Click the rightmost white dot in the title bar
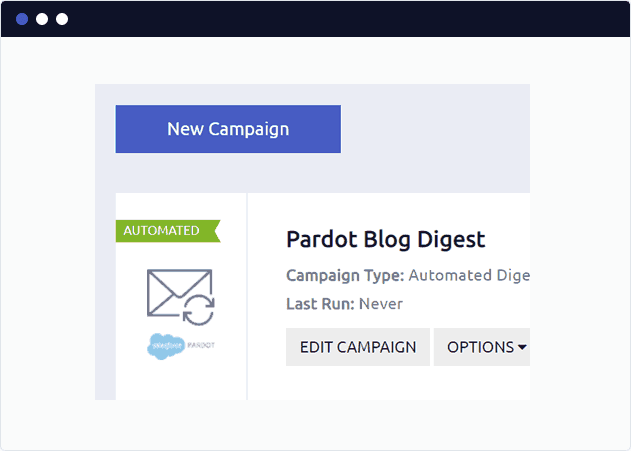The image size is (631, 451). 62,19
